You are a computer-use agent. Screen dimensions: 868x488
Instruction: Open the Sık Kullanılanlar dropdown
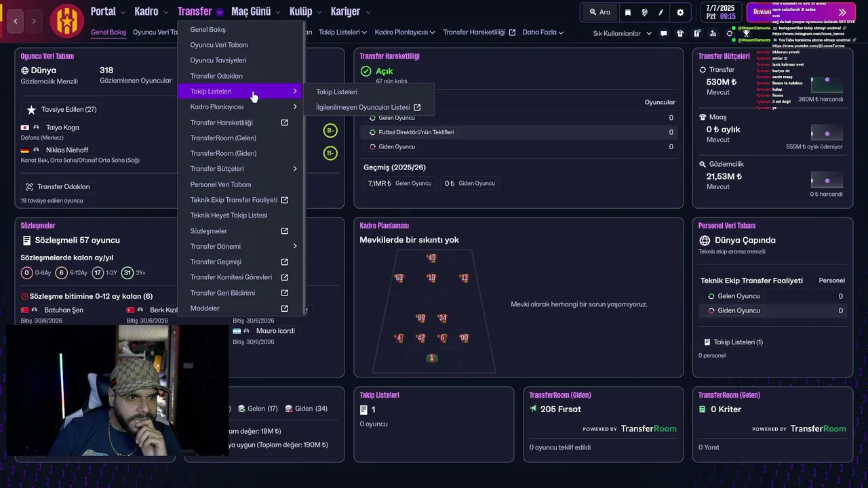[622, 33]
